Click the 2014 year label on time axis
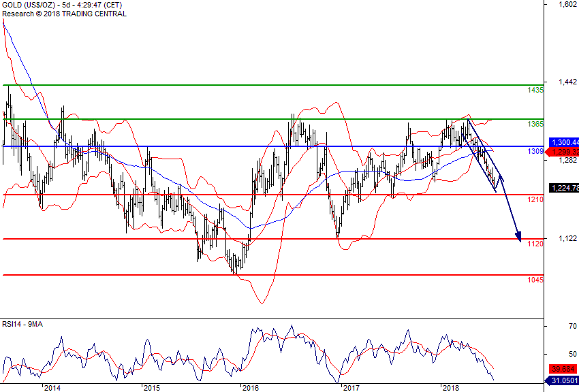The image size is (579, 392). [x=52, y=388]
